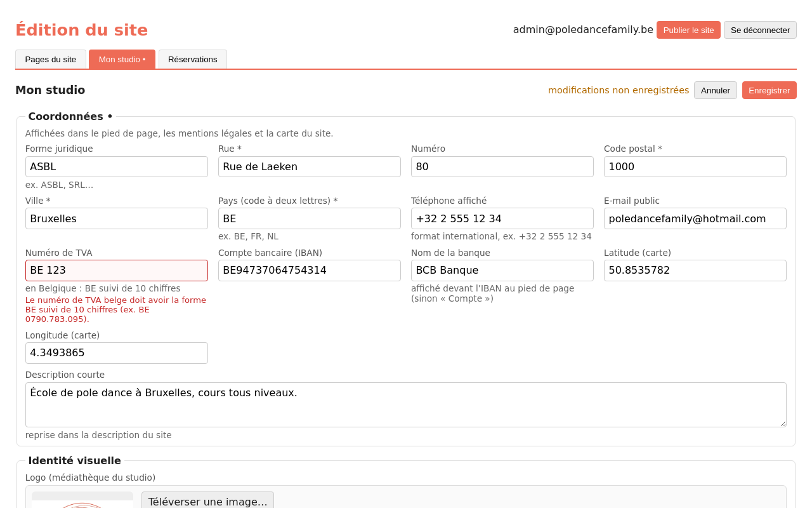This screenshot has width=812, height=508.
Task: Click the Compte bancaire IBAN field
Action: 310,271
